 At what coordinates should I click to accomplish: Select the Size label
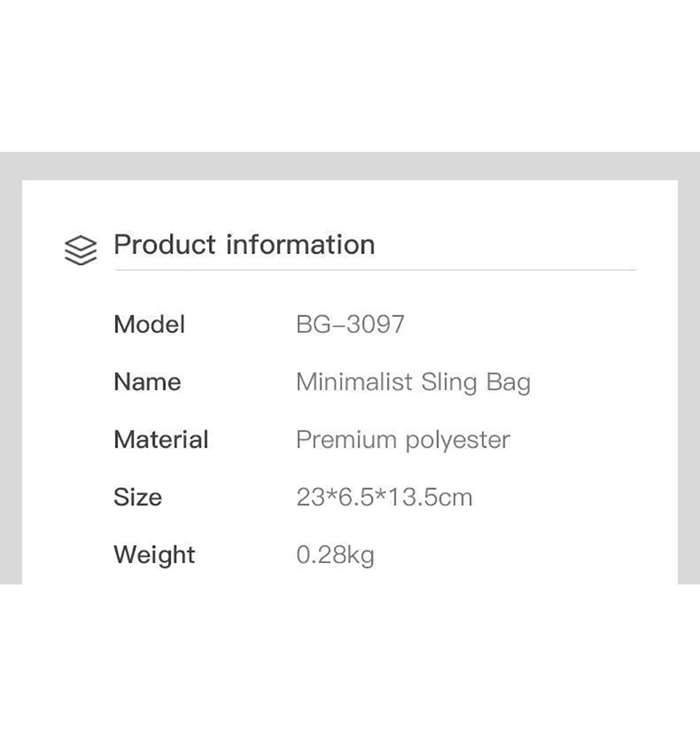pyautogui.click(x=137, y=497)
